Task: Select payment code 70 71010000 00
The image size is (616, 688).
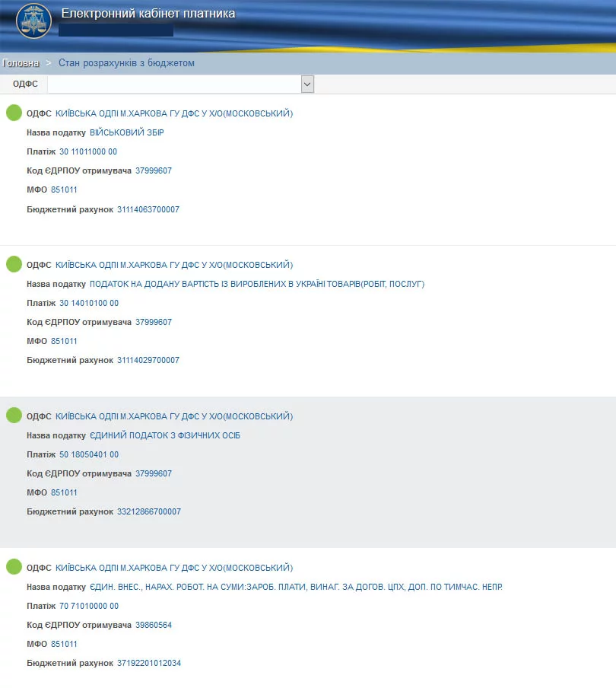Action: (89, 606)
